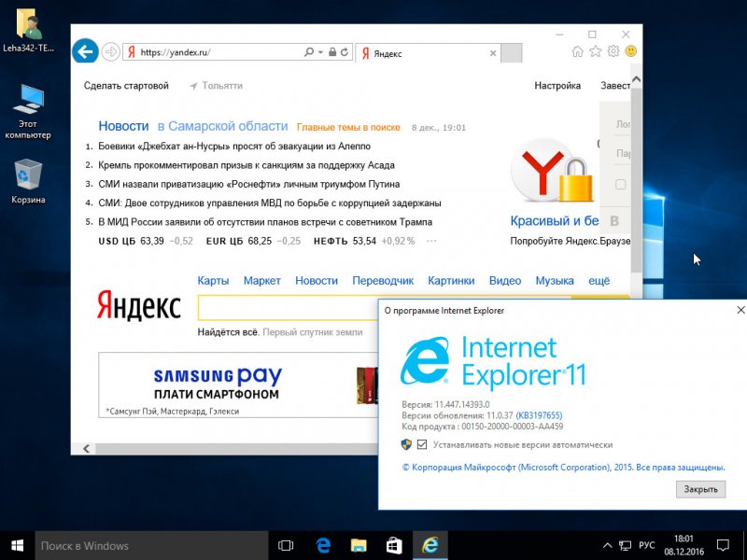Launch Microsoft Edge from the taskbar
The height and width of the screenshot is (560, 747).
coord(323,546)
